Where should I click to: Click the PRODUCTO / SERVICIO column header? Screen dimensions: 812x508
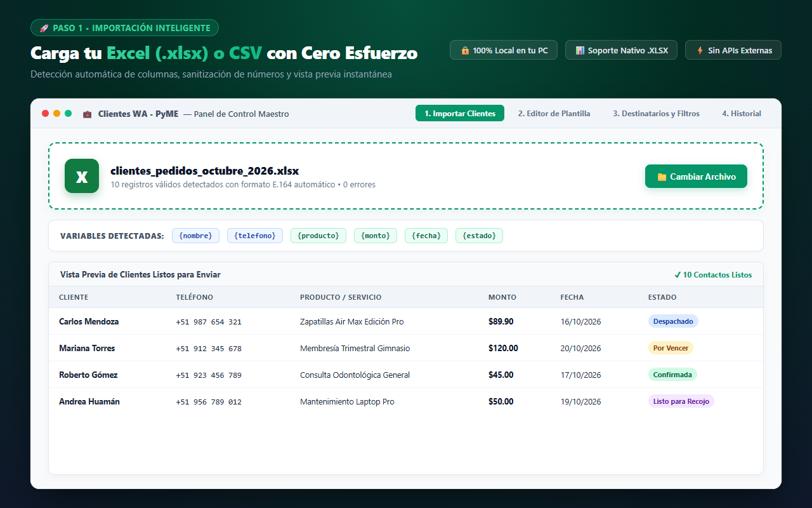point(341,297)
